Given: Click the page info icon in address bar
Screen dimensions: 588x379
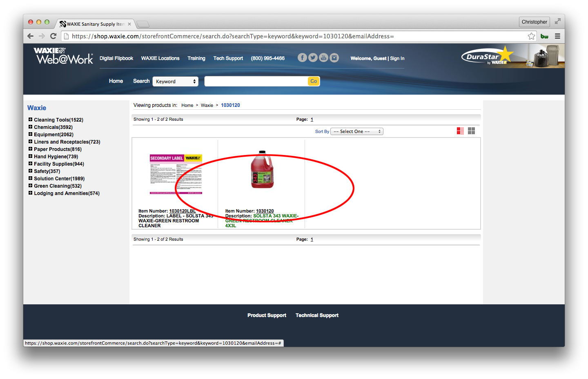Looking at the screenshot, I should coord(66,36).
